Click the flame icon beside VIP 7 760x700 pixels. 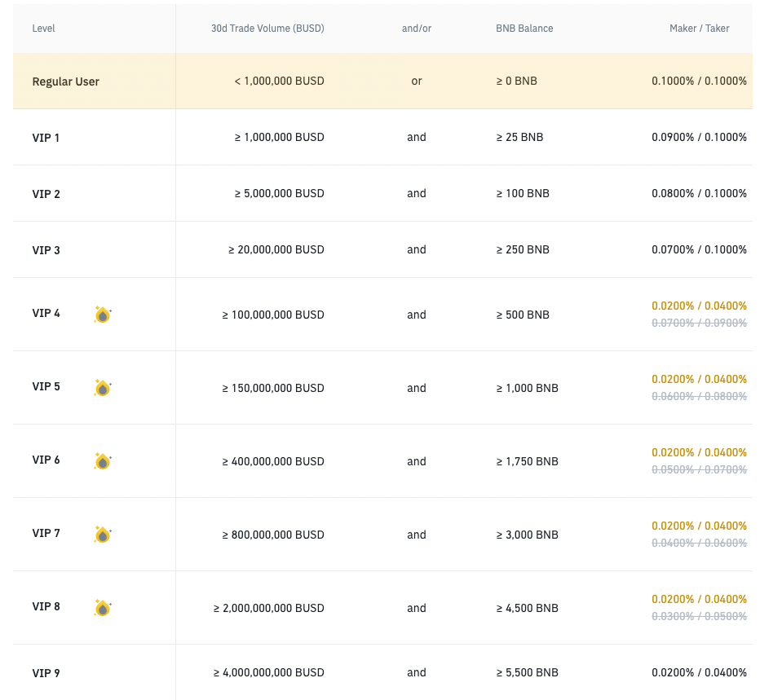(103, 535)
